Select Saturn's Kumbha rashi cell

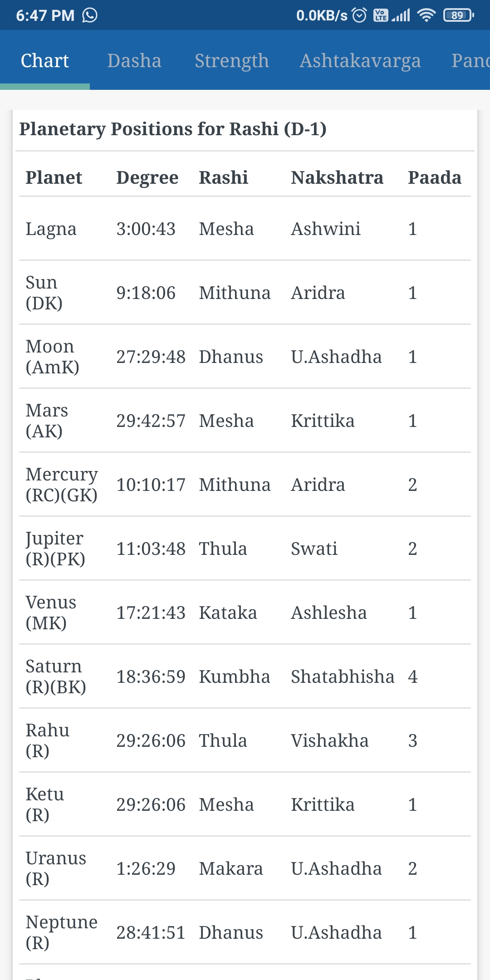(235, 677)
